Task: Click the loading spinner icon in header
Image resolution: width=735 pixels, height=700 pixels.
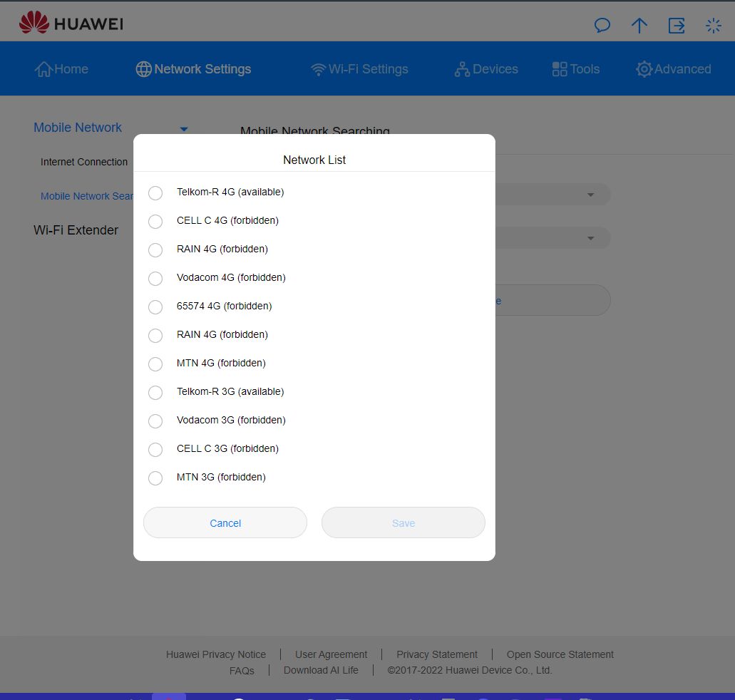Action: point(714,26)
